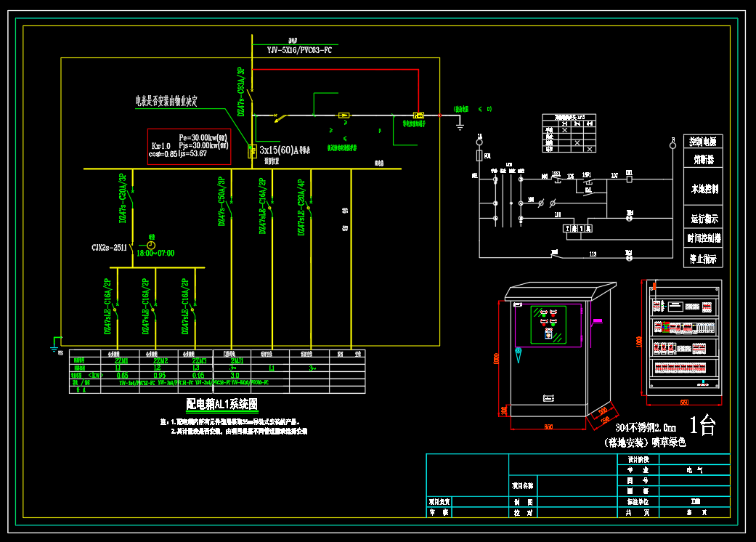Select the stop indicator lamp on bottom rung
This screenshot has height=542, width=756.
pos(629,258)
